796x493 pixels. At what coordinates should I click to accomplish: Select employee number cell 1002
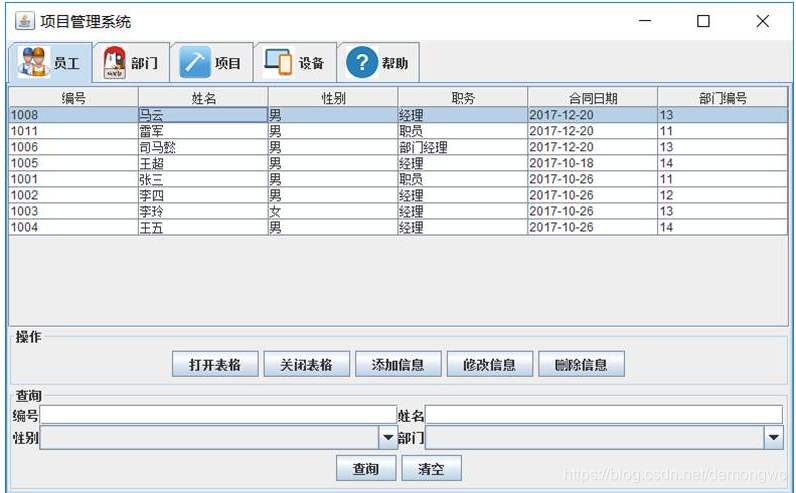point(74,195)
